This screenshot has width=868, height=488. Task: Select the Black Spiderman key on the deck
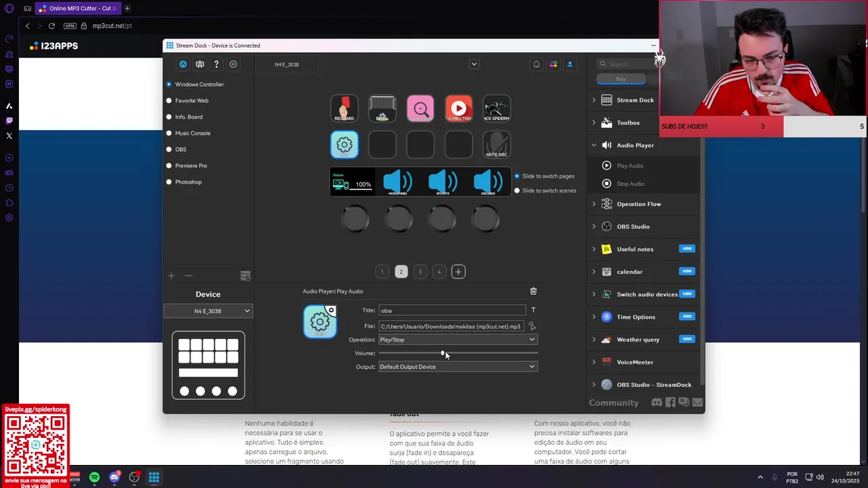click(x=496, y=108)
